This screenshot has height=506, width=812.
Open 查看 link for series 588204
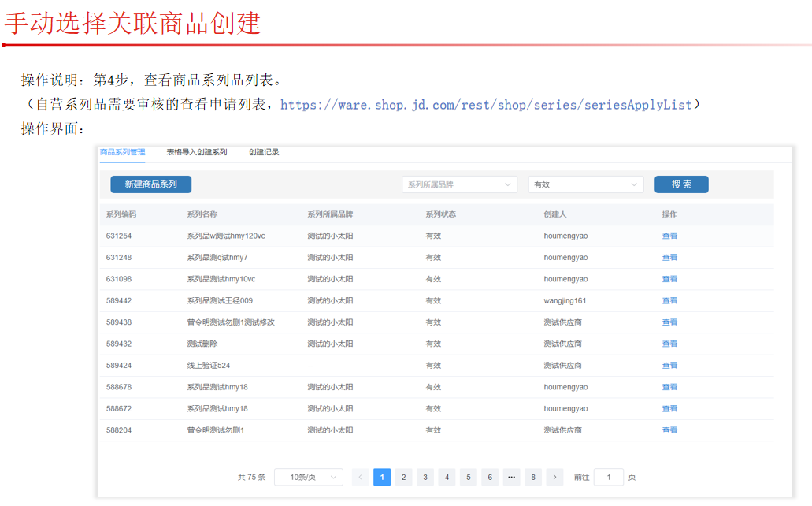coord(669,430)
